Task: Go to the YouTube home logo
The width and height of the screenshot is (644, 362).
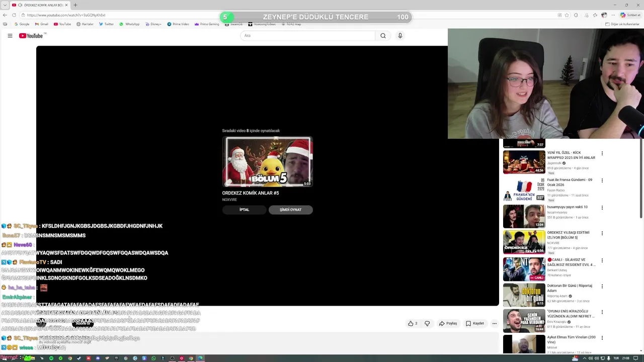Action: tap(31, 36)
